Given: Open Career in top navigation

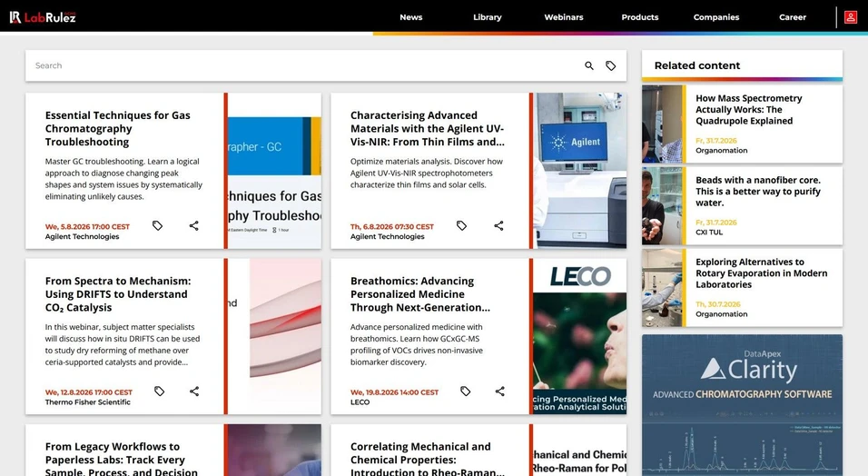Looking at the screenshot, I should point(793,17).
